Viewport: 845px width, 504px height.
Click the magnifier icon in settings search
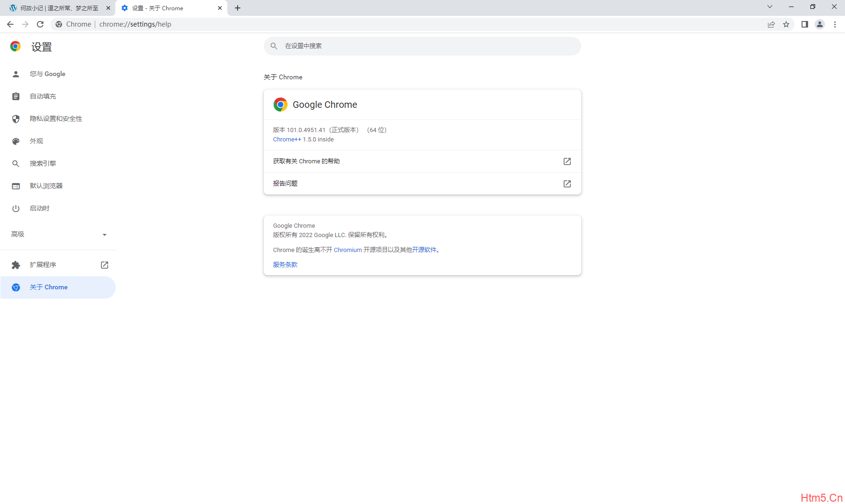[274, 46]
